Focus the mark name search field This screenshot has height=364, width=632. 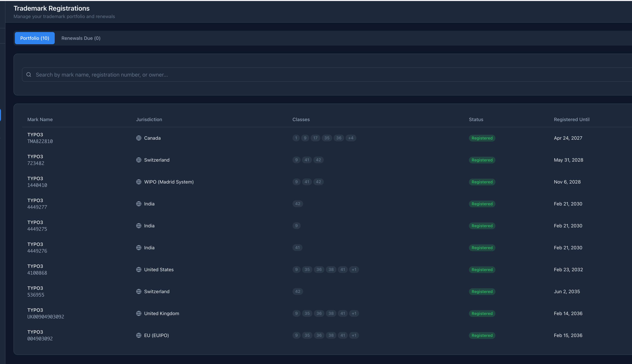[x=327, y=75]
